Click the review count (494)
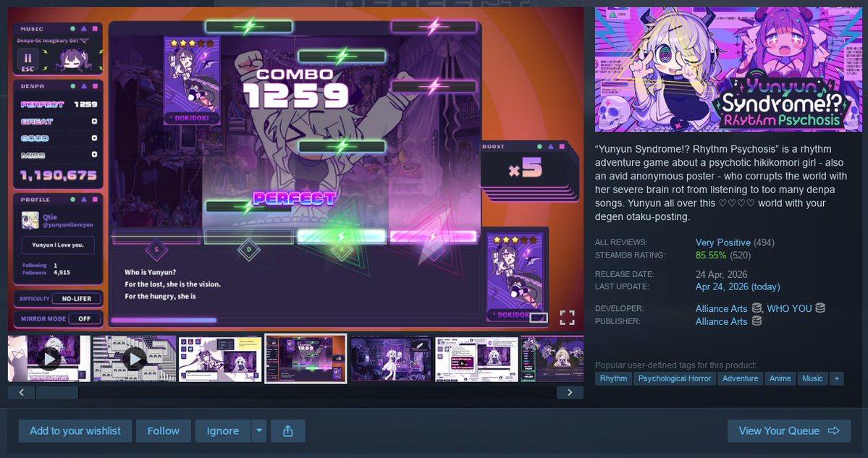868x458 pixels. 764,242
